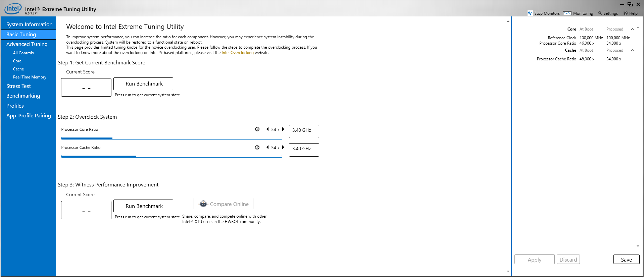Open Cache sub-item in the sidebar

click(18, 69)
